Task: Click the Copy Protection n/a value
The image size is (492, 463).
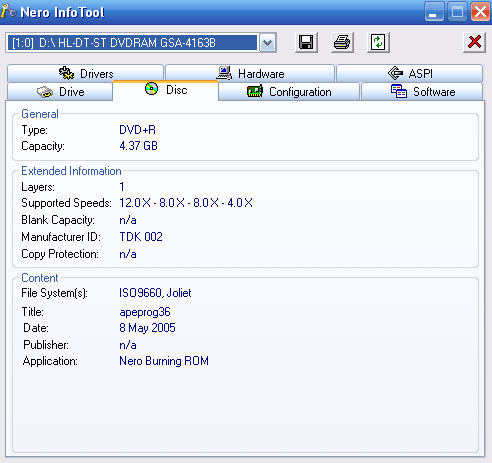Action: point(128,254)
